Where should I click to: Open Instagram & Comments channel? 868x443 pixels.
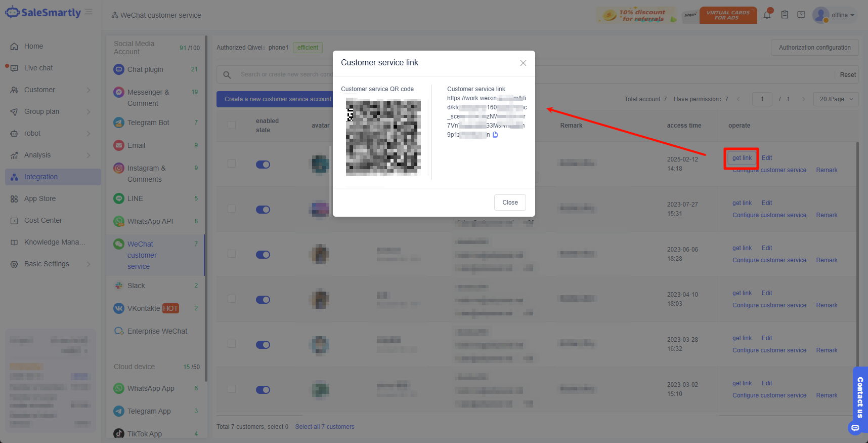click(156, 174)
